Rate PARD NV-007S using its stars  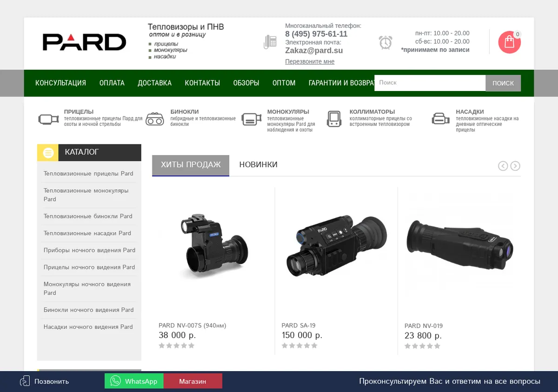[x=177, y=346]
